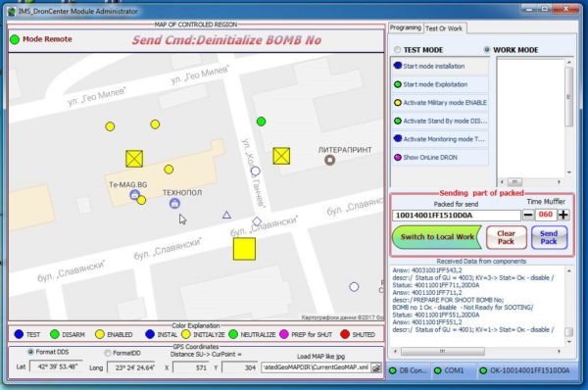Select the diamond marker on bul. Slavyanski
The image size is (588, 390).
pos(257,221)
